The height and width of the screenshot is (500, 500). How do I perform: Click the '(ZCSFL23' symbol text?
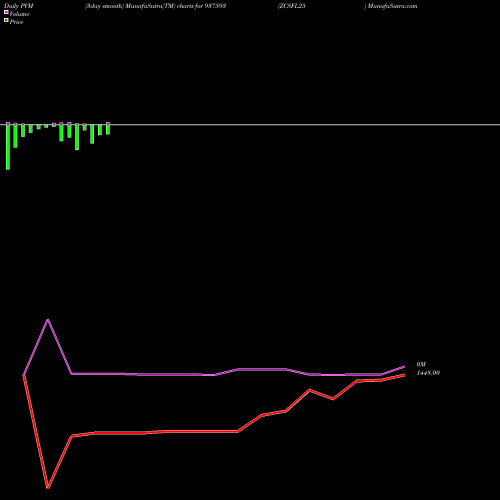tap(292, 6)
